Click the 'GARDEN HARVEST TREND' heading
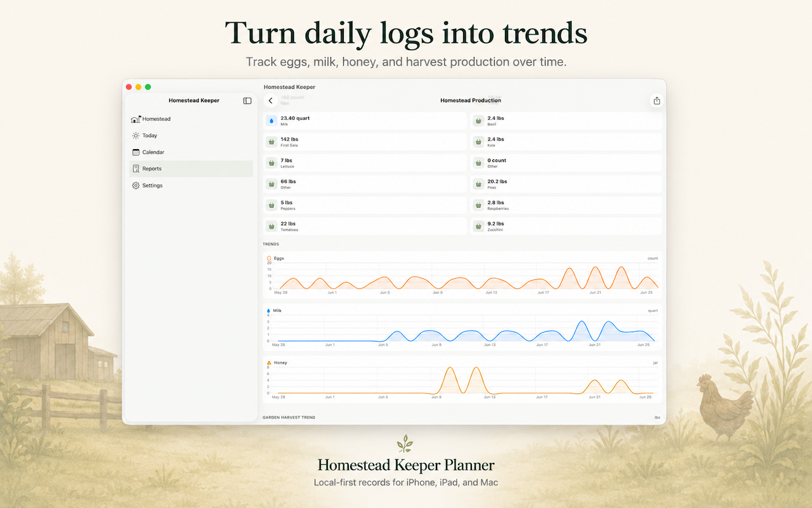The width and height of the screenshot is (812, 508). tap(289, 417)
